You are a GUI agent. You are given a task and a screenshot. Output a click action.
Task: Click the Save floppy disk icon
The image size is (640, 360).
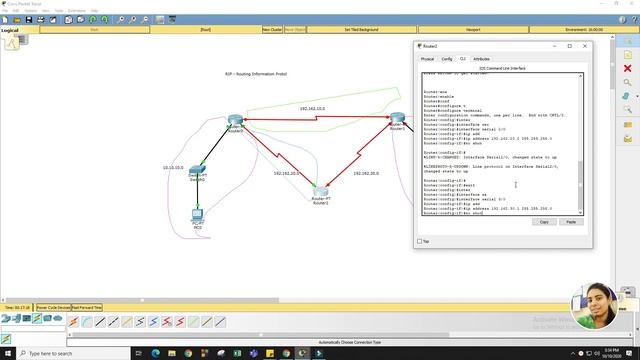[29, 20]
